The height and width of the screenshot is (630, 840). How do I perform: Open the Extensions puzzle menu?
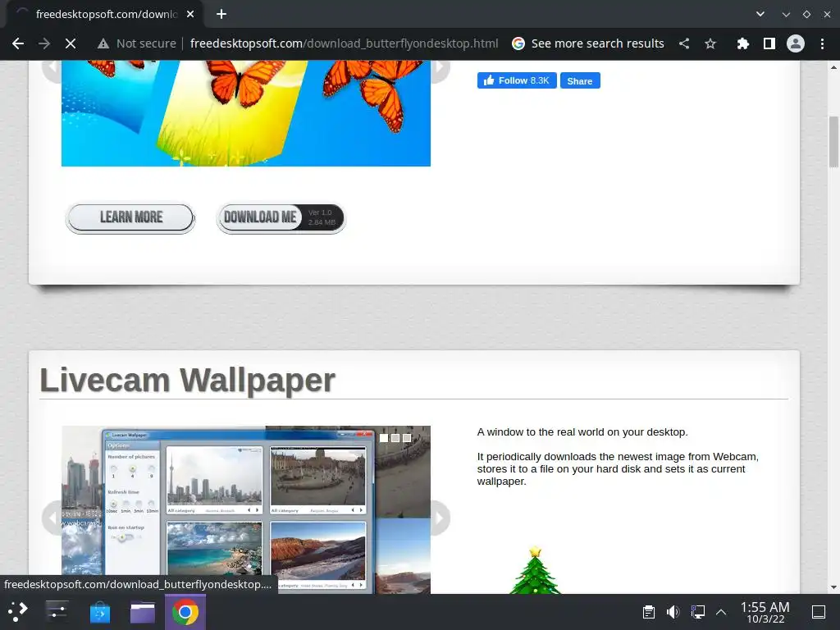tap(742, 43)
